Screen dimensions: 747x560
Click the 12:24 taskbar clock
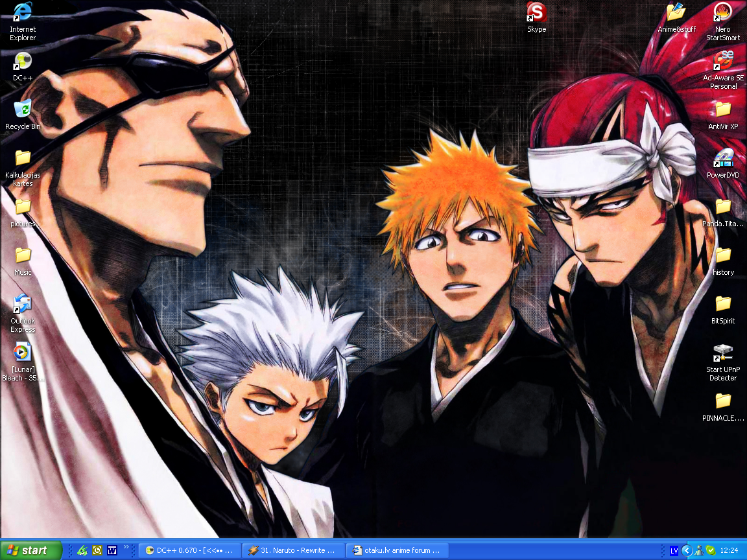tap(729, 550)
